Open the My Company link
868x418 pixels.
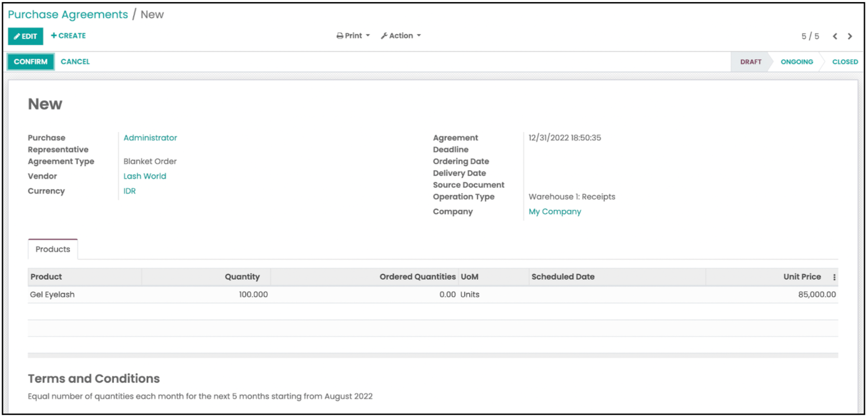[x=554, y=212]
